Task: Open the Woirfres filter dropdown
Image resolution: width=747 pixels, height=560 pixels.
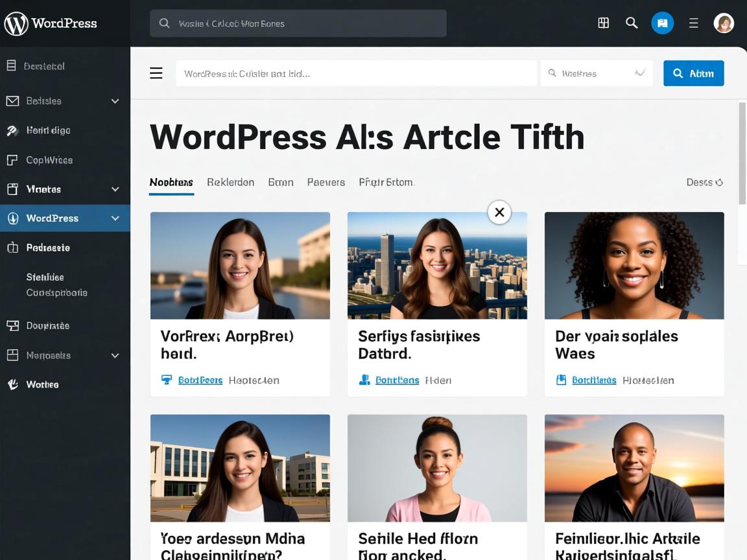Action: point(597,73)
